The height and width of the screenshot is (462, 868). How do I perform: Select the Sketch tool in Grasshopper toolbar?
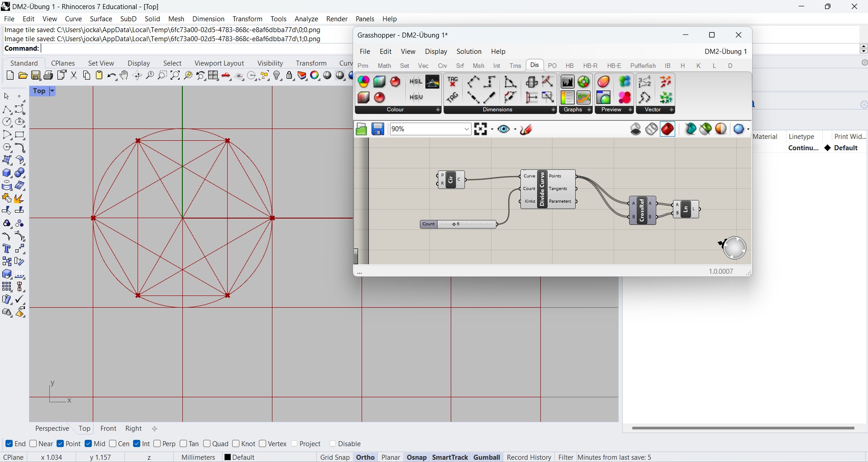click(x=526, y=129)
